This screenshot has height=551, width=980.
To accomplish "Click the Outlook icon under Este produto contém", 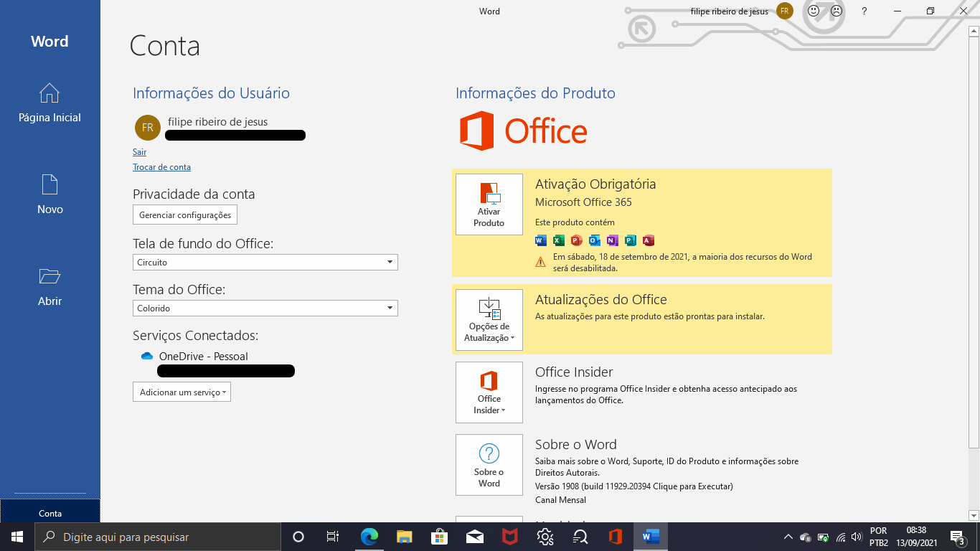I will [x=594, y=240].
